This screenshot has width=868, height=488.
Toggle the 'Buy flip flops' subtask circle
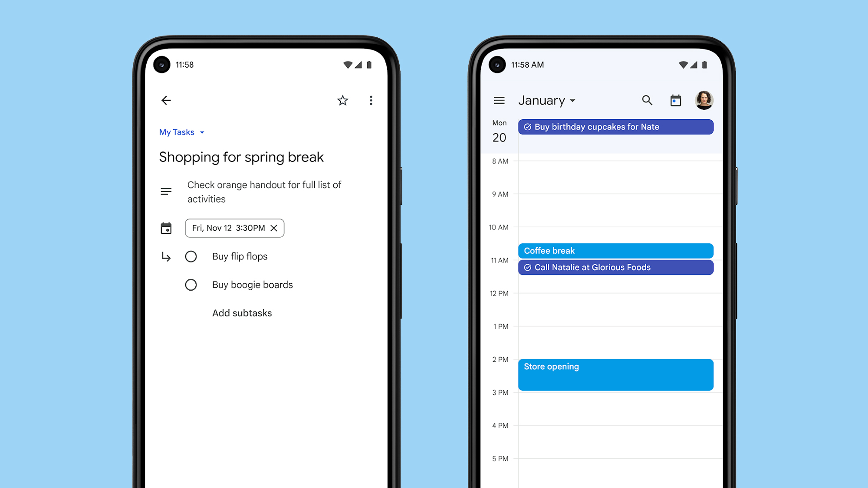(191, 255)
